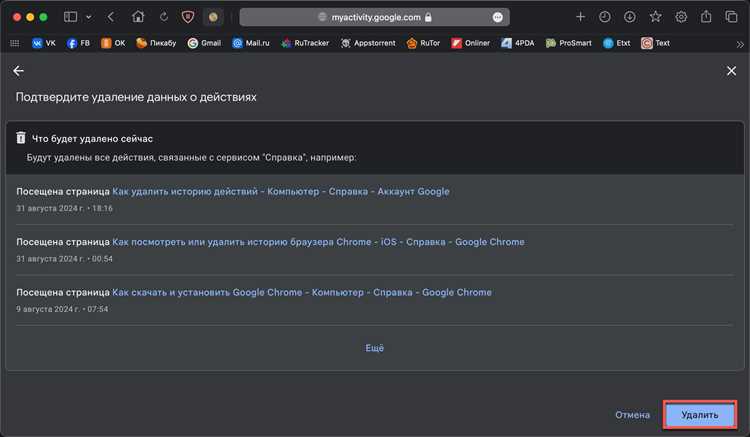Expand more activity items via Ещё

pyautogui.click(x=375, y=348)
